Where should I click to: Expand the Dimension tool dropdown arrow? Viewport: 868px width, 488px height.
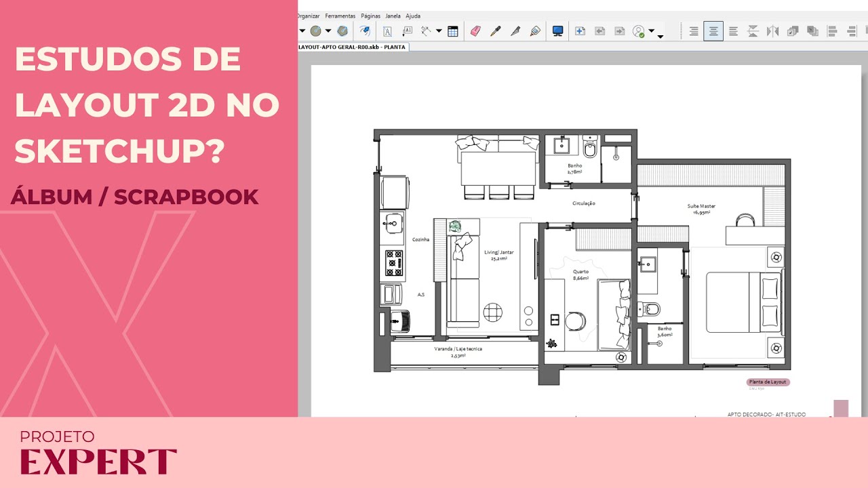click(x=439, y=31)
